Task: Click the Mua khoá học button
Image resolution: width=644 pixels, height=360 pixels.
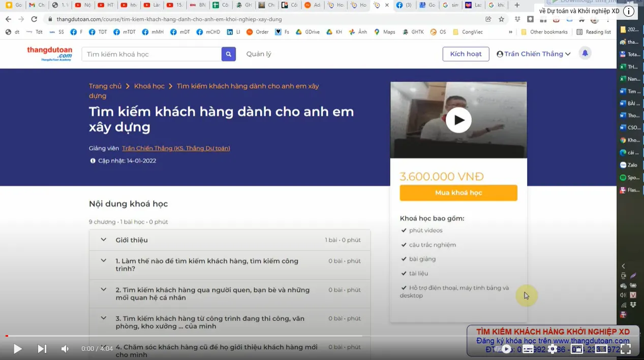Action: pos(458,193)
